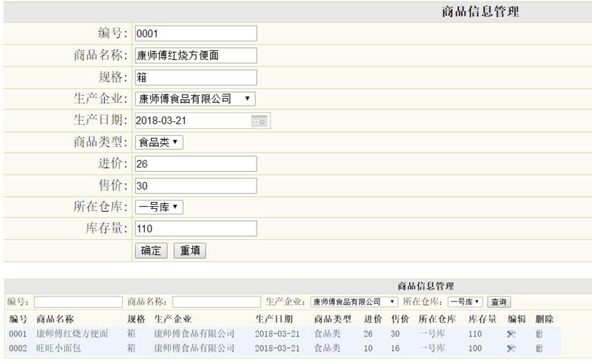Open the calendar picker for 生产日期

click(259, 121)
